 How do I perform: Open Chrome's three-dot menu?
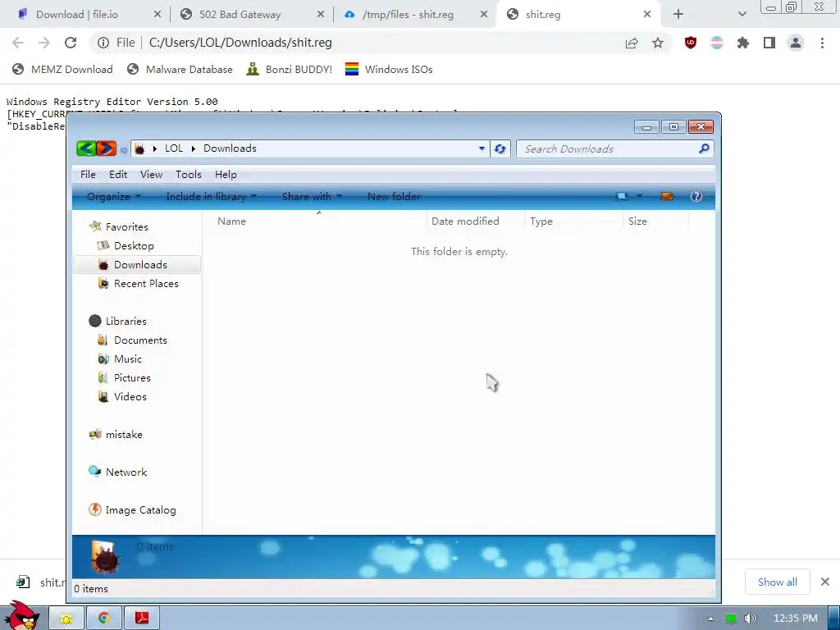(822, 43)
